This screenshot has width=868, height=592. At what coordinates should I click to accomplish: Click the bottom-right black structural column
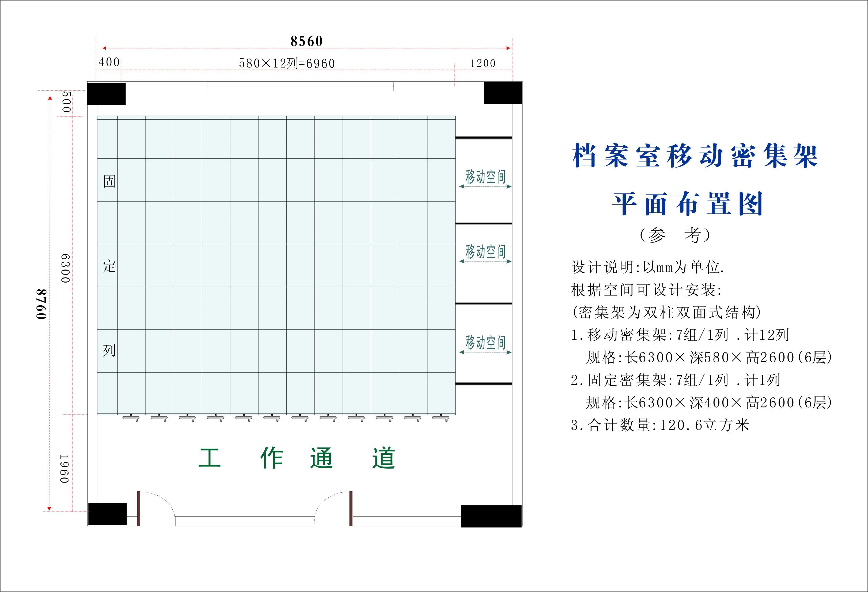(491, 516)
